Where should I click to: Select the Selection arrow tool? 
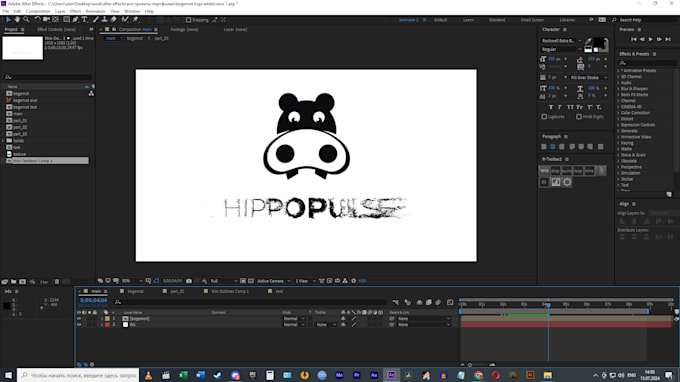pyautogui.click(x=8, y=20)
